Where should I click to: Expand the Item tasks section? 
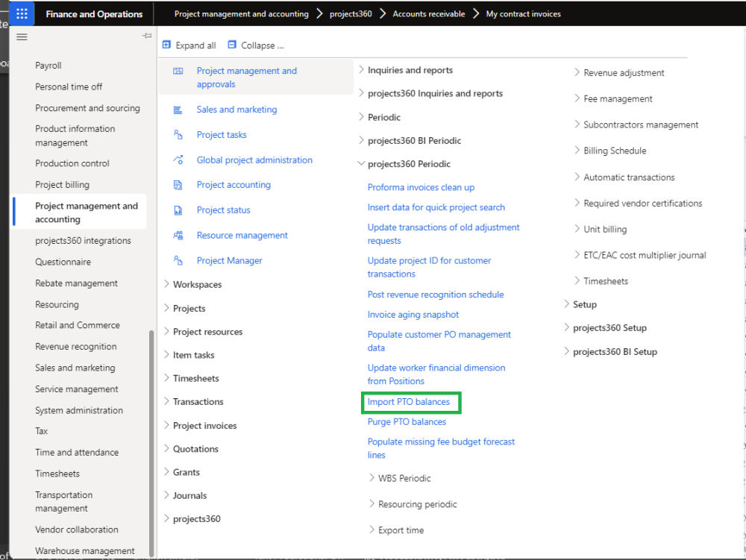pos(166,354)
